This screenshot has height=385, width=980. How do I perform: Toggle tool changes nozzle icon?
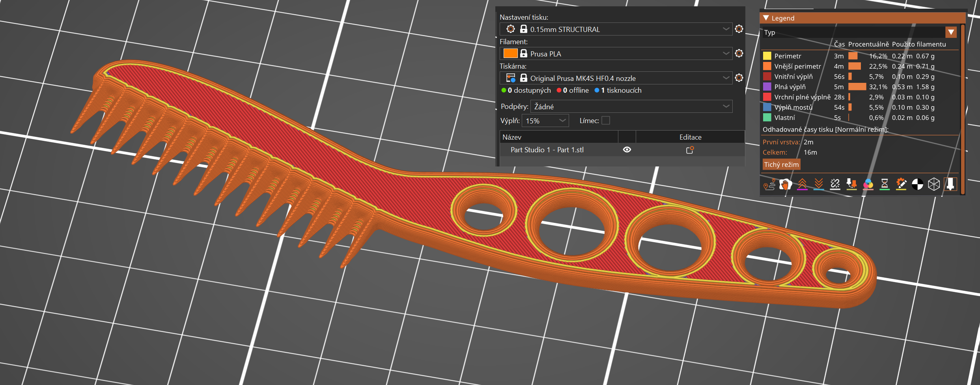[x=851, y=184]
